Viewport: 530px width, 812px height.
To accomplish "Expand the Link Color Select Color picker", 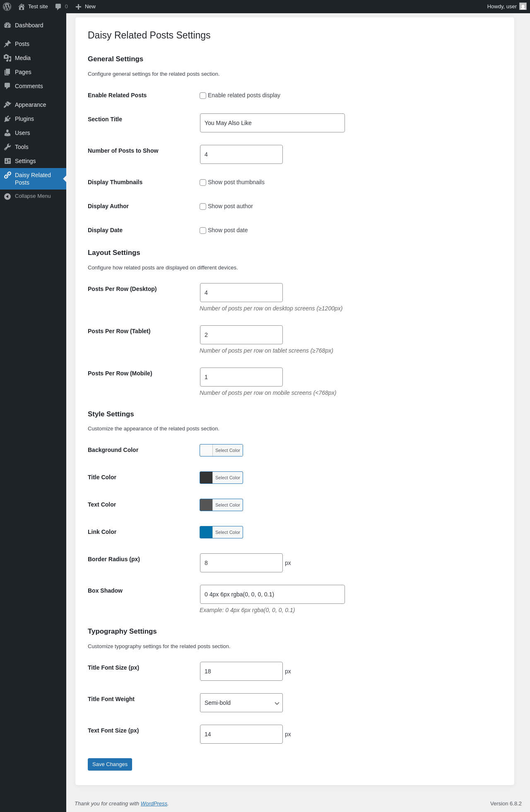I will coord(227,532).
